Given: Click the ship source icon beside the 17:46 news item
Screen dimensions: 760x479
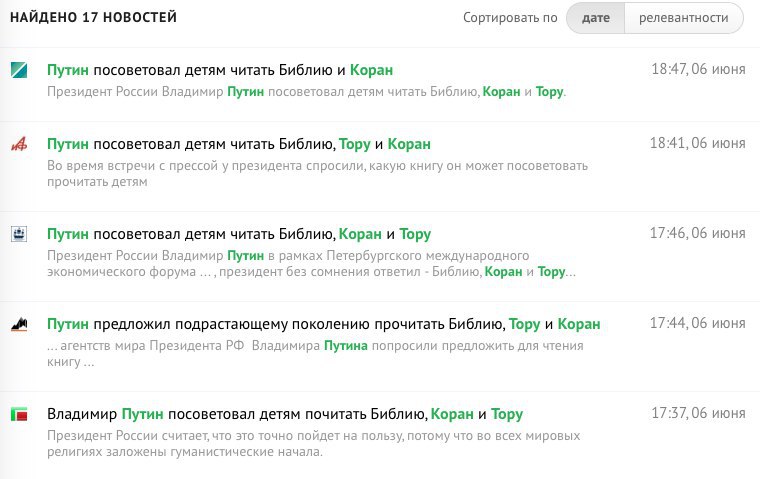Looking at the screenshot, I should pos(19,234).
